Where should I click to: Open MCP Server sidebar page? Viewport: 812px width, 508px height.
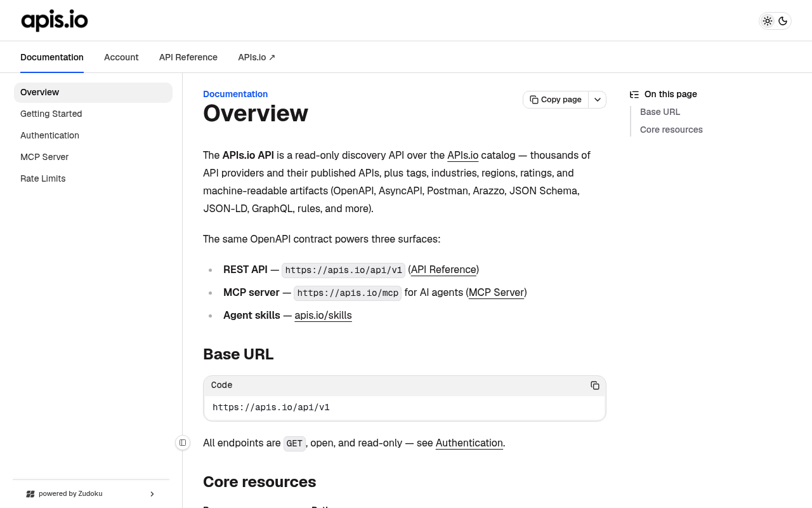pos(93,157)
